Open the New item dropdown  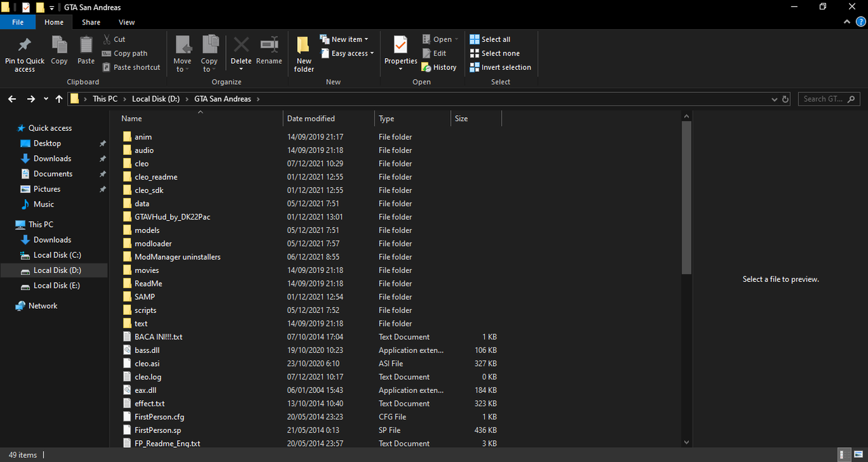coord(344,39)
